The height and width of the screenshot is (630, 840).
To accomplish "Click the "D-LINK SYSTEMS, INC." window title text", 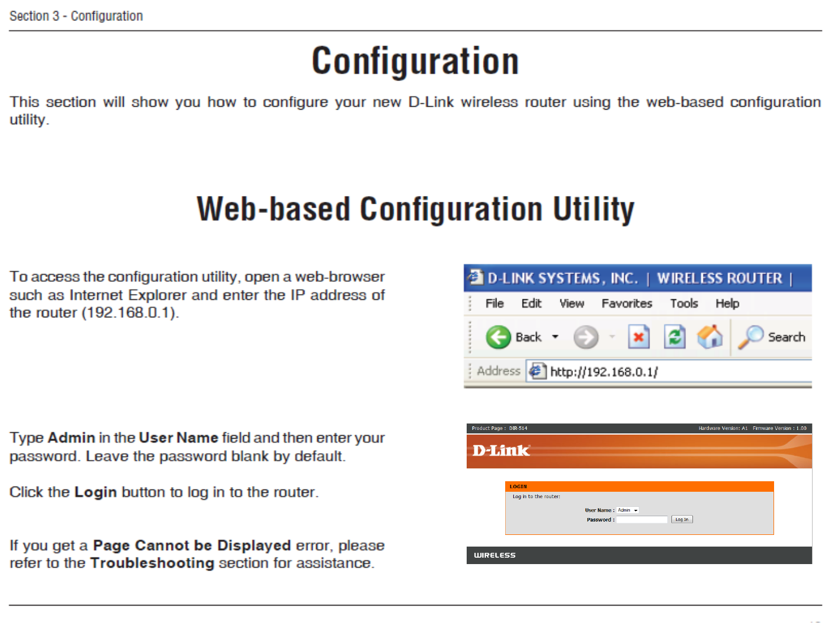I will point(563,279).
